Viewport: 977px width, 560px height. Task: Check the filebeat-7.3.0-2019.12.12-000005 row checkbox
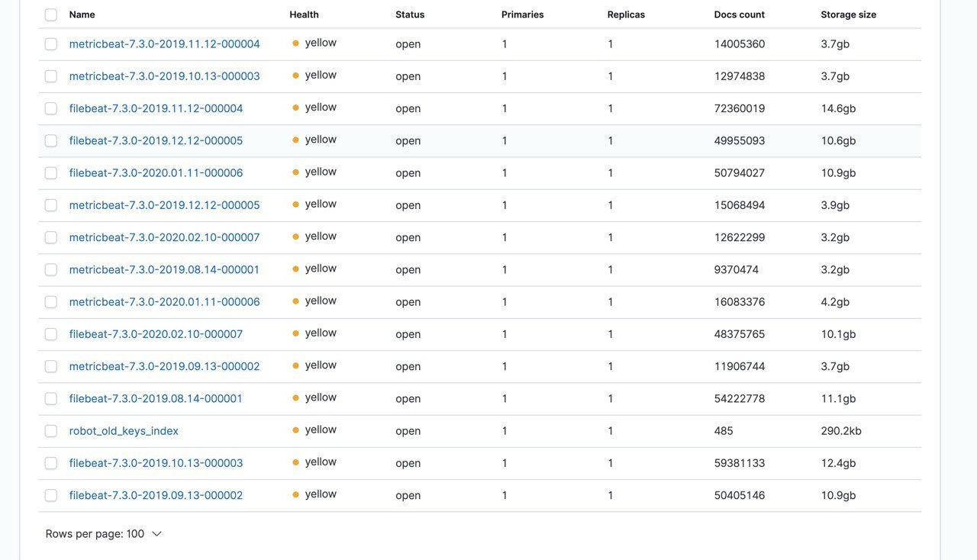51,140
